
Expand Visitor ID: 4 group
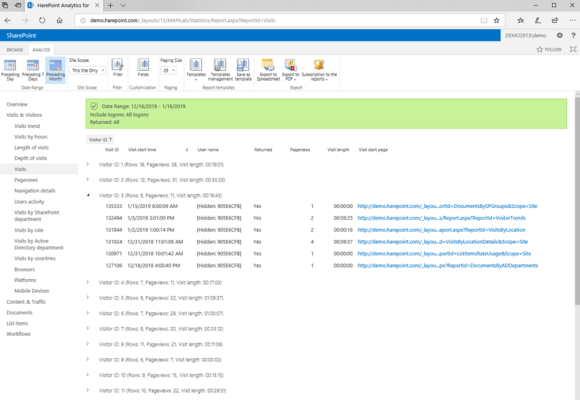click(88, 282)
